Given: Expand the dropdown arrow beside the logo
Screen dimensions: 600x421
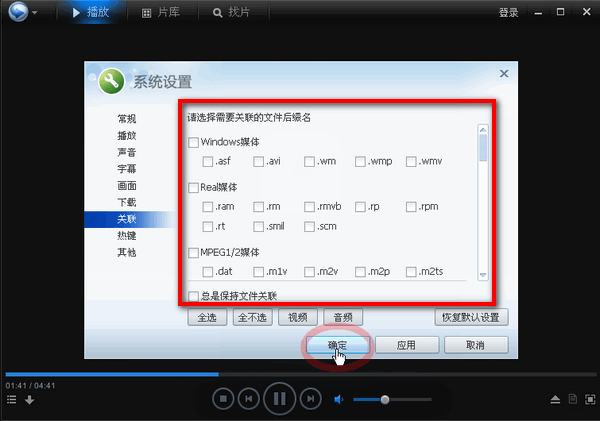Looking at the screenshot, I should (x=35, y=13).
